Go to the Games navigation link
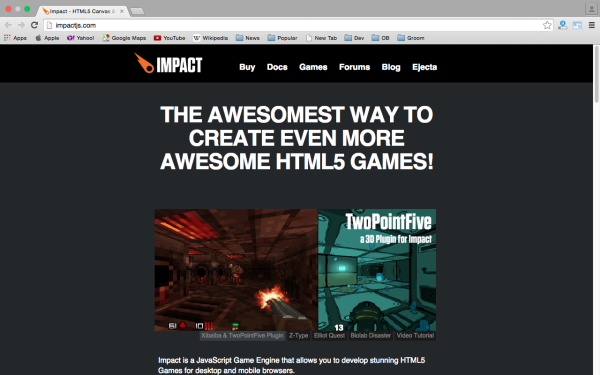600x375 pixels. tap(313, 67)
